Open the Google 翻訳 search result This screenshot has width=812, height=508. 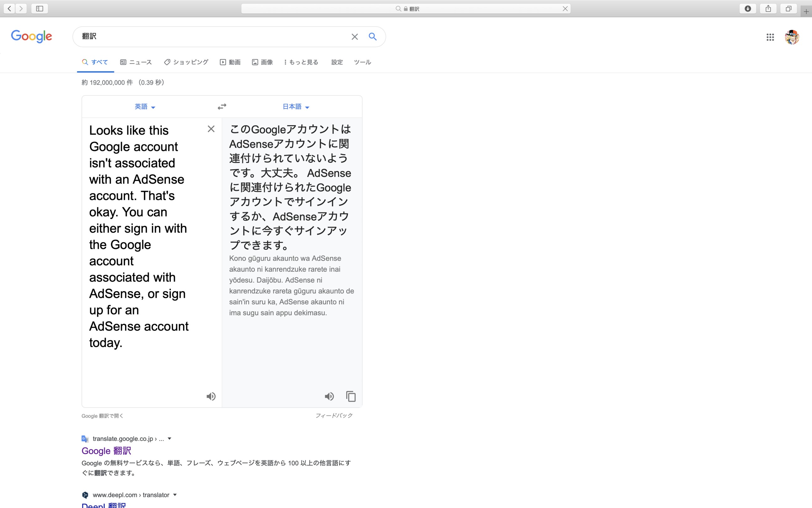pos(106,451)
